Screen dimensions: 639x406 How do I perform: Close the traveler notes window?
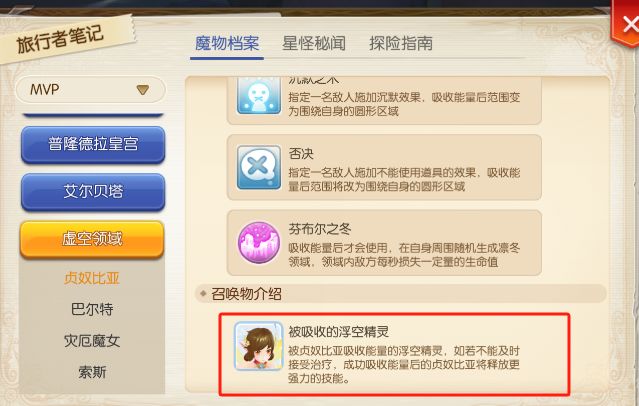pyautogui.click(x=628, y=24)
